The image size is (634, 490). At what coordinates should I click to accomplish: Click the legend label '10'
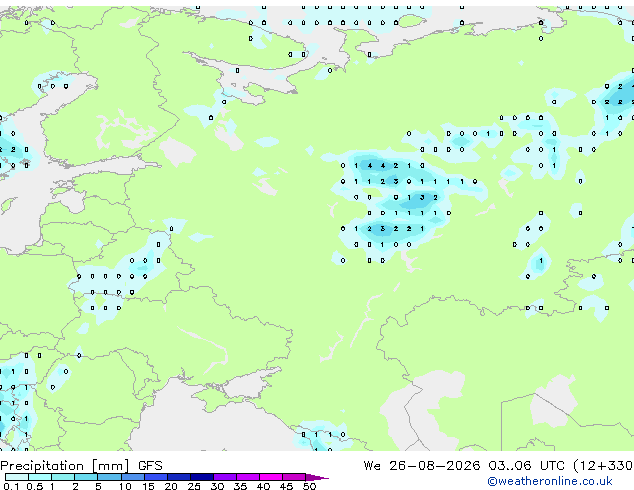(125, 486)
